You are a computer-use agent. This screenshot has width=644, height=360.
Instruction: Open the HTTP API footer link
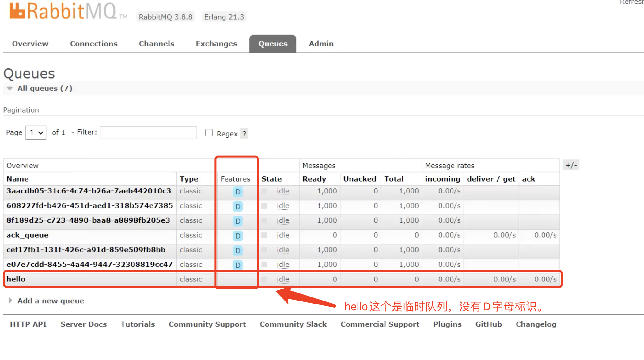tap(28, 324)
